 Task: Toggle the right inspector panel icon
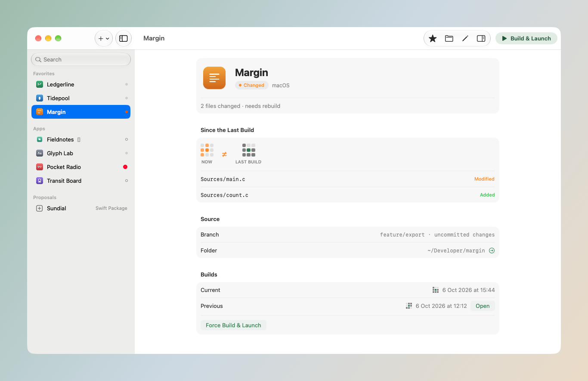[481, 38]
